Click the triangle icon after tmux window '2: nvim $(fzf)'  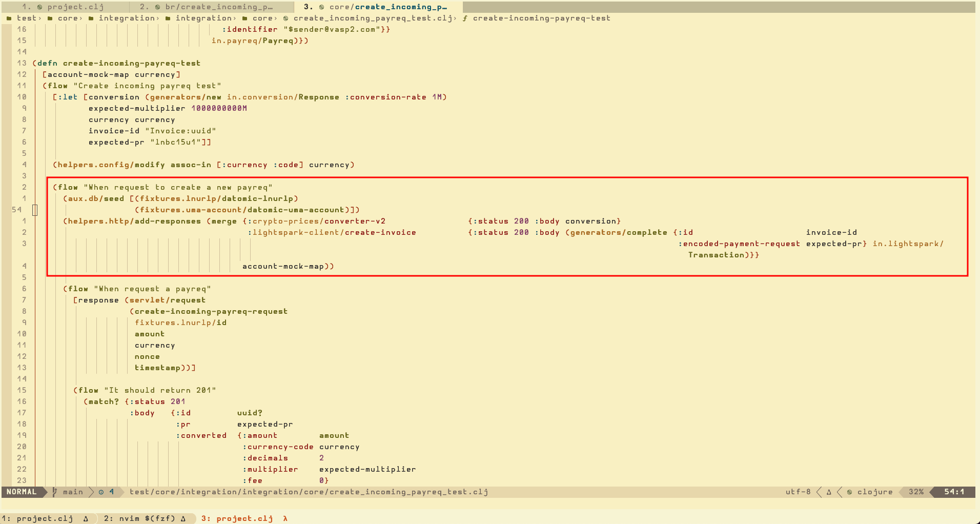tap(183, 519)
